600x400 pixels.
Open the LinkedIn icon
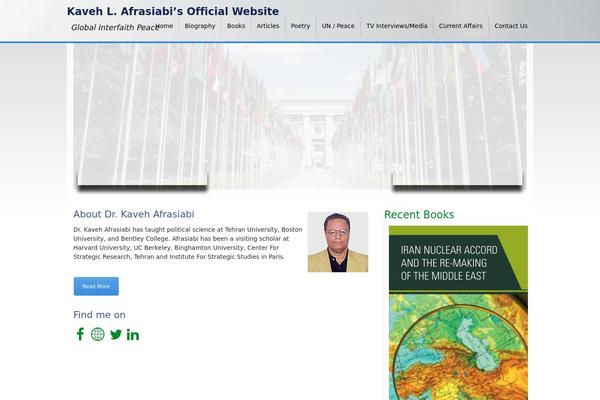tap(133, 335)
